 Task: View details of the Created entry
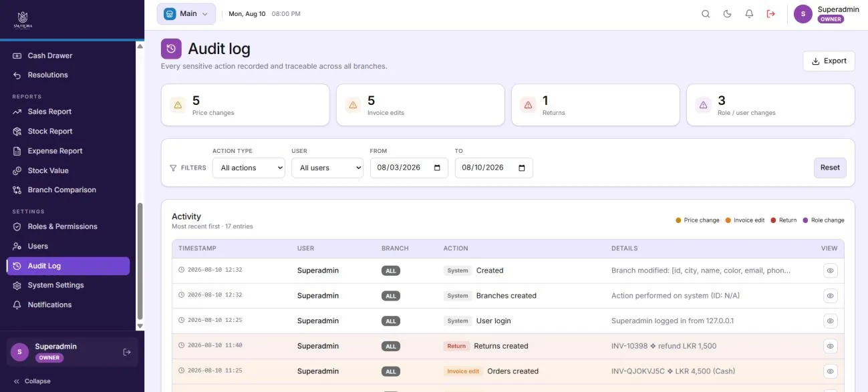point(830,270)
